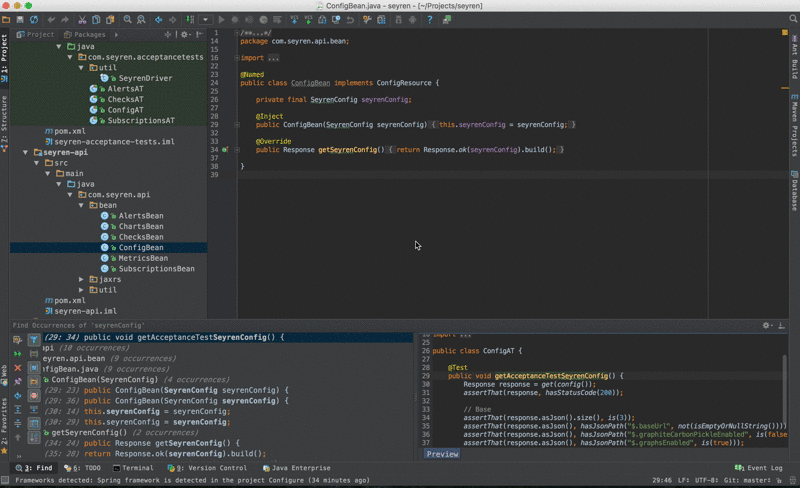Click the Search Everywhere magnifier icon
This screenshot has width=800, height=488.
click(793, 19)
